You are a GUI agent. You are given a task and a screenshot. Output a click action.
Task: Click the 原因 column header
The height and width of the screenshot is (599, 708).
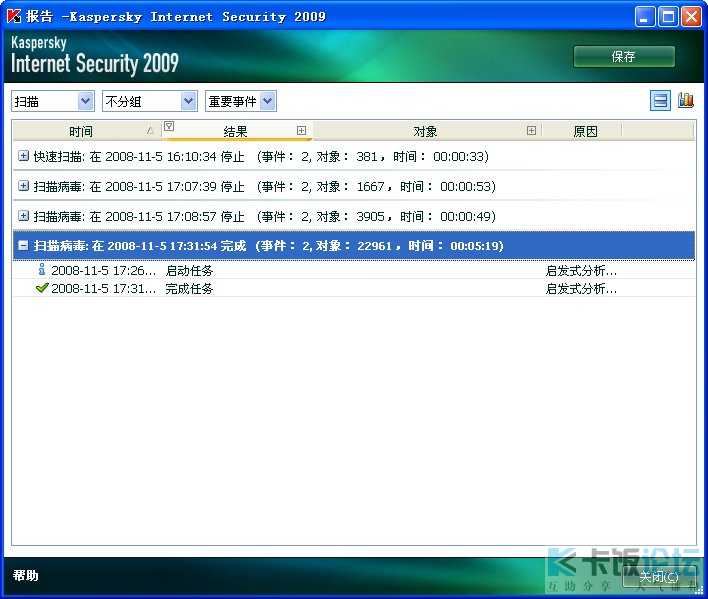582,131
